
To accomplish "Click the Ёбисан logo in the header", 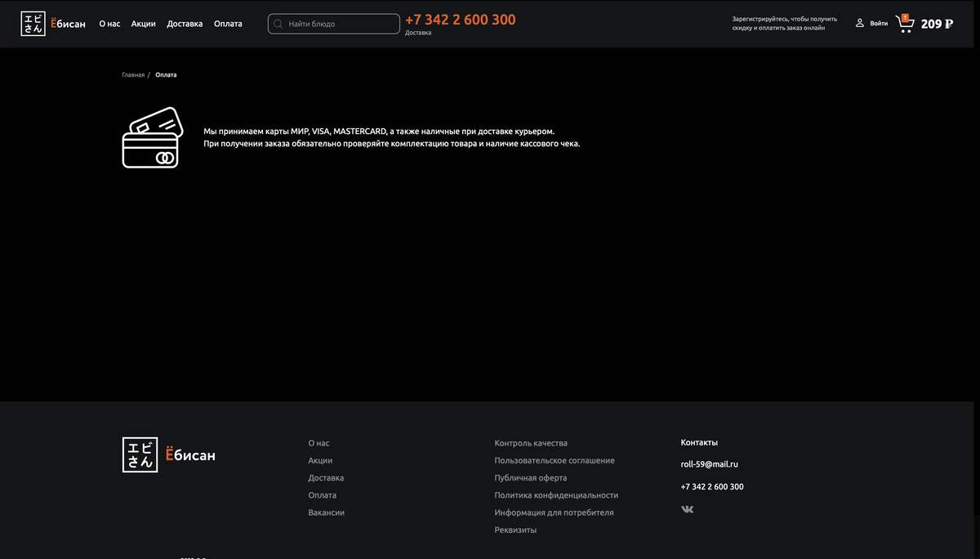I will (x=53, y=24).
